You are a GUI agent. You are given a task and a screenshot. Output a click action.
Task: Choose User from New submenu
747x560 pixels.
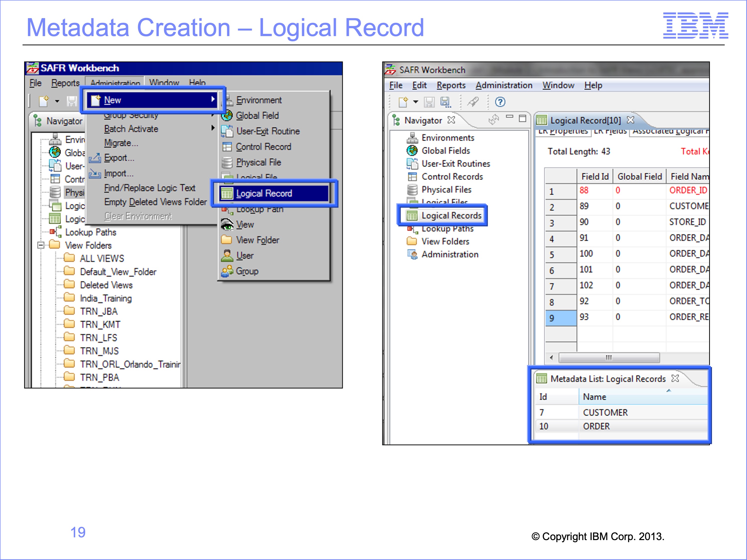click(245, 255)
